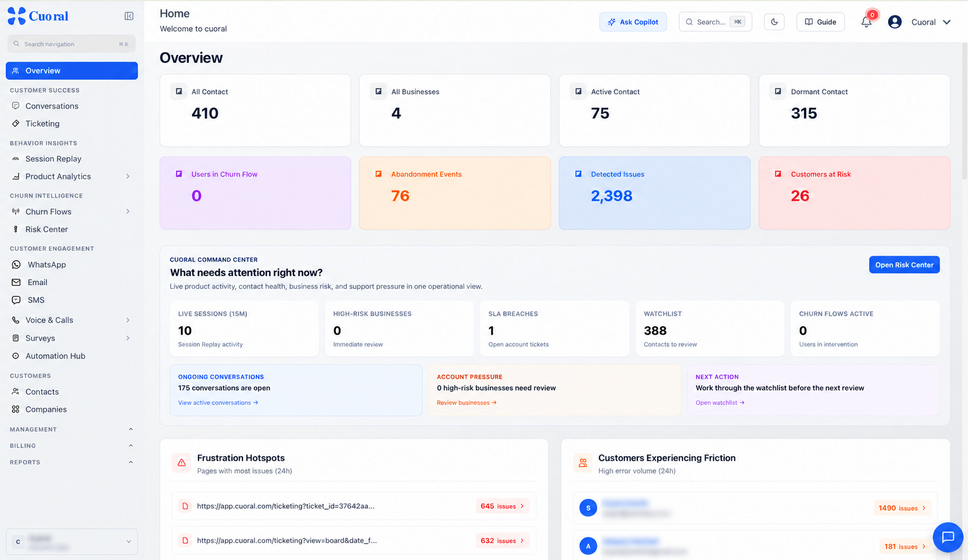Toggle the Management section
This screenshot has width=968, height=560.
[130, 429]
